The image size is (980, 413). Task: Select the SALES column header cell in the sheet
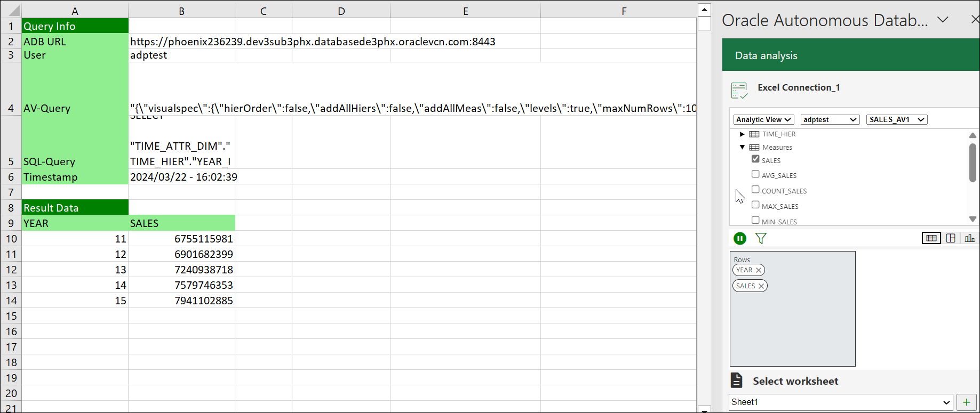click(181, 223)
